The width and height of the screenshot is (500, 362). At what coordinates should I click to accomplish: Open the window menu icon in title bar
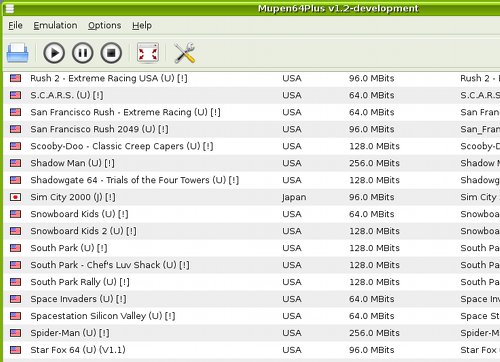coord(10,8)
